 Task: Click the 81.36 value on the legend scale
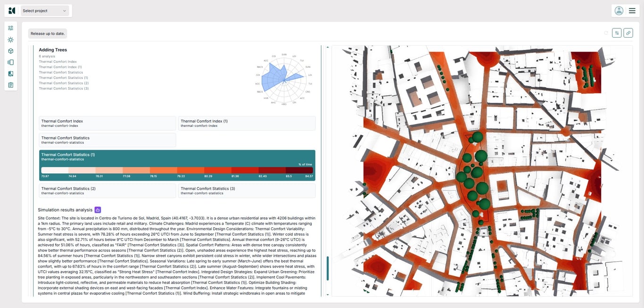click(236, 176)
